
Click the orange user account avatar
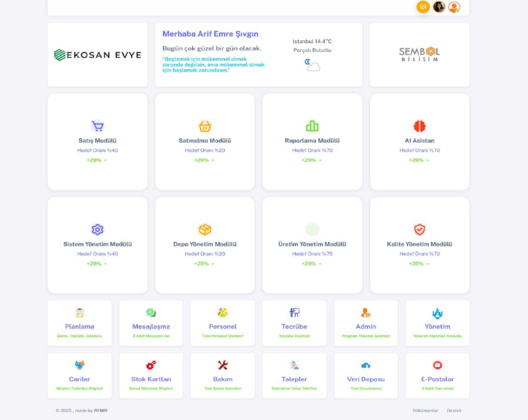point(454,7)
